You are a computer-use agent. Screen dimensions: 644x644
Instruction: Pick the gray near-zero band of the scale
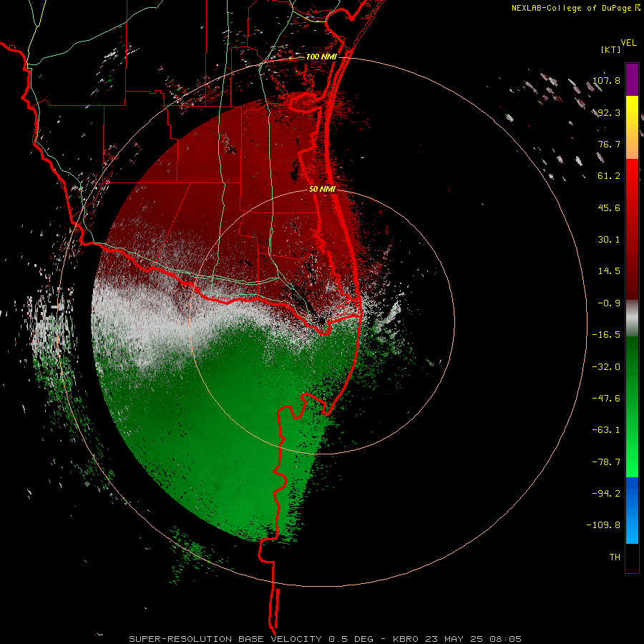[x=632, y=318]
